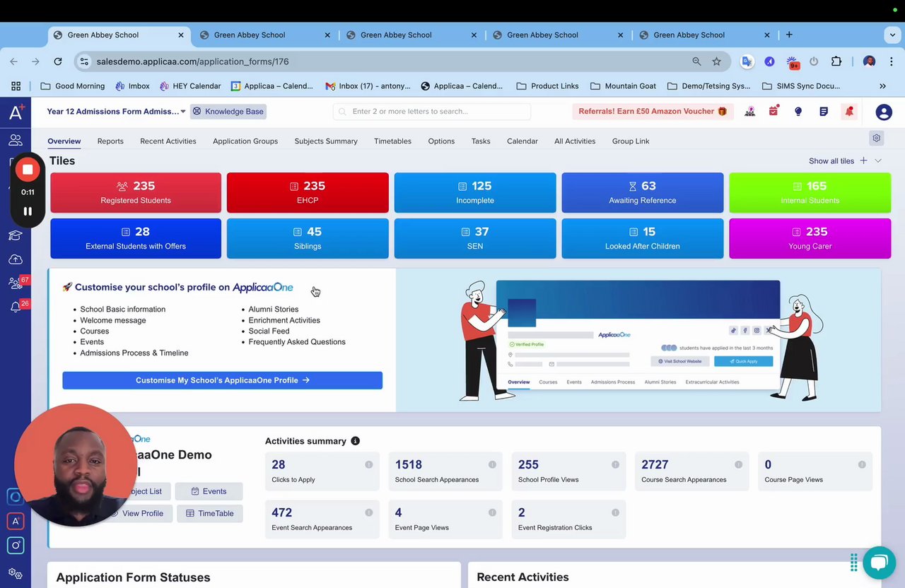Reload the browser page
The height and width of the screenshot is (588, 905).
coord(58,61)
